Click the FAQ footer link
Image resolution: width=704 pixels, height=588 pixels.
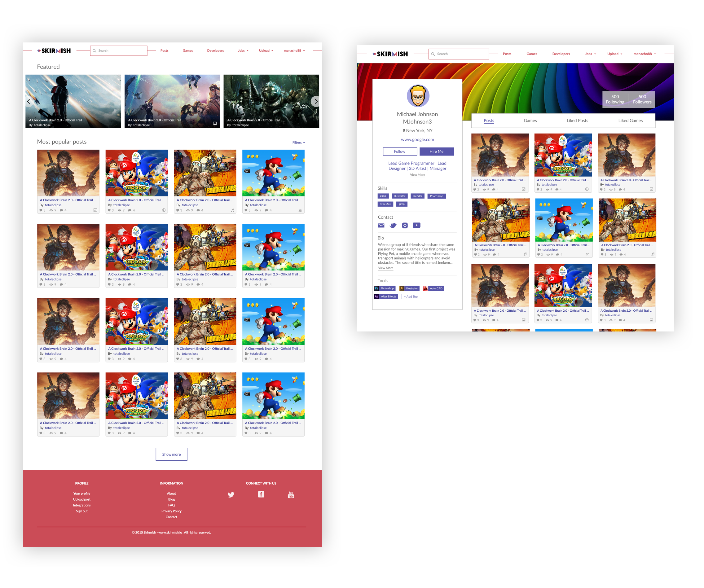click(x=171, y=505)
